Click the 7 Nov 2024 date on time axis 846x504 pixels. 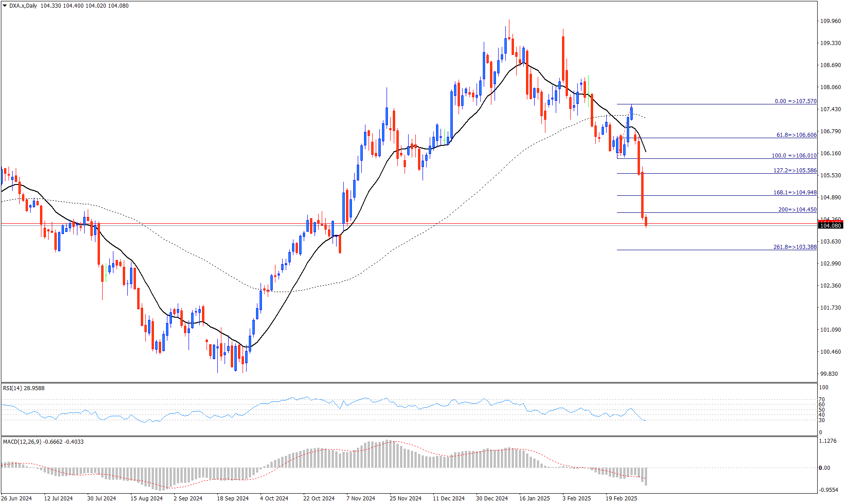(x=360, y=498)
